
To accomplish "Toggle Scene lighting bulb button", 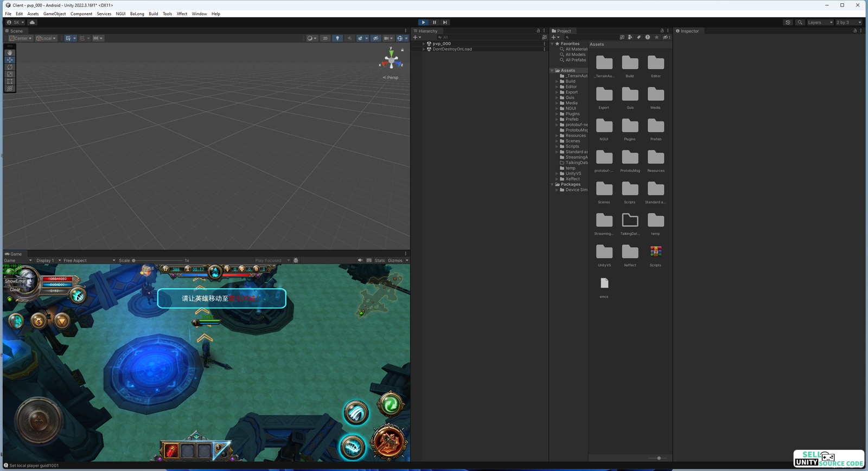I will tap(337, 38).
